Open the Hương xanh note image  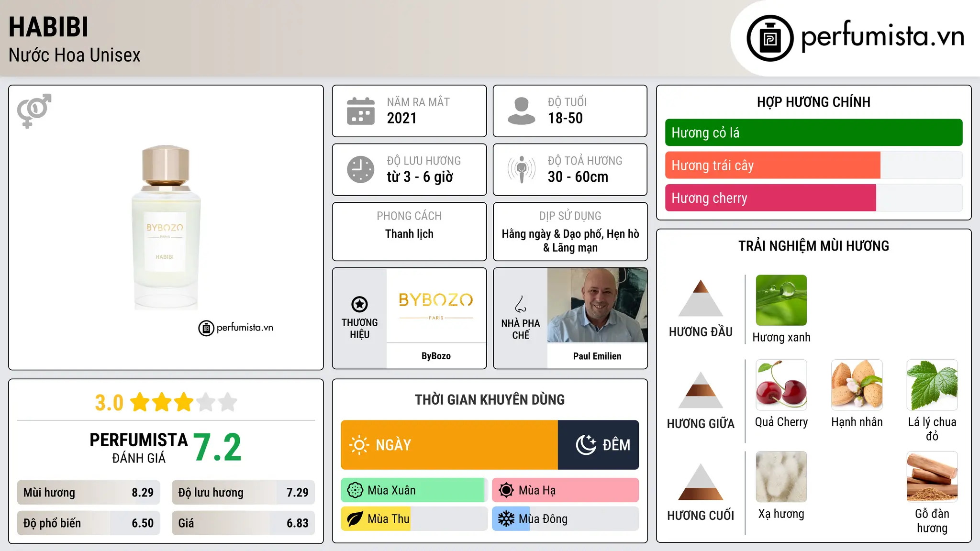coord(781,300)
